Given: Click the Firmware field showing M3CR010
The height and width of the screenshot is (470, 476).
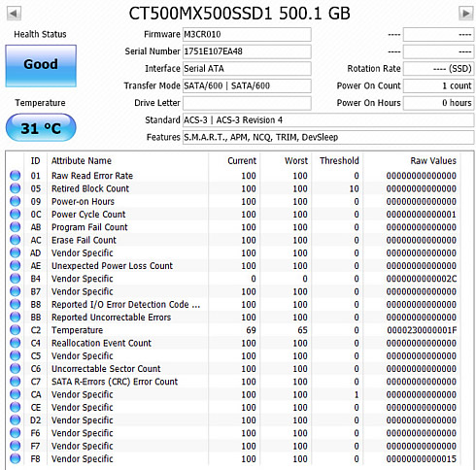Looking at the screenshot, I should [247, 34].
